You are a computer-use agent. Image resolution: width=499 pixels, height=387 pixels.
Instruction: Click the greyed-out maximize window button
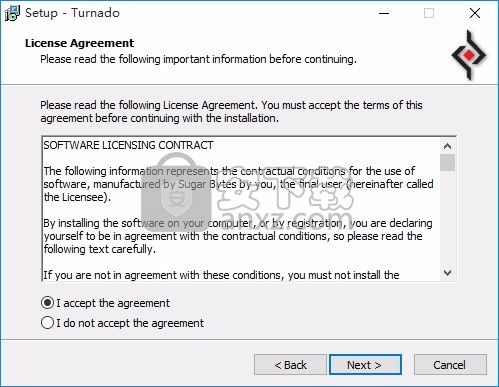(429, 13)
